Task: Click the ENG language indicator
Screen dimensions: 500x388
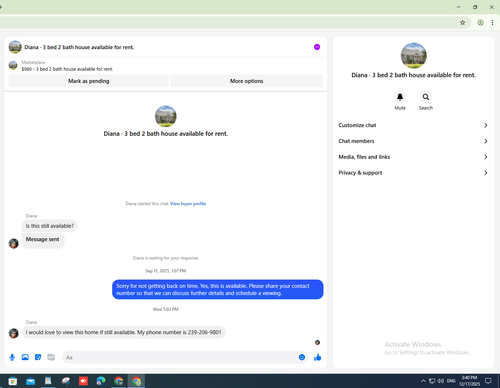Action: 451,381
